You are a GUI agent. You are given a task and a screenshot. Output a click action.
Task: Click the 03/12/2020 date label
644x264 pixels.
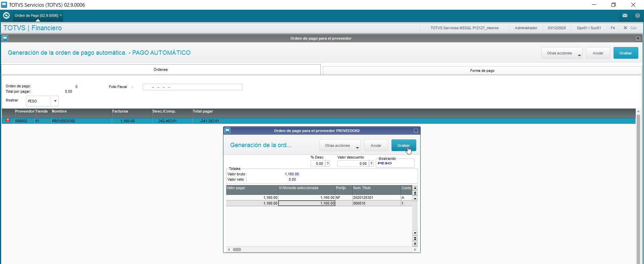pyautogui.click(x=557, y=28)
